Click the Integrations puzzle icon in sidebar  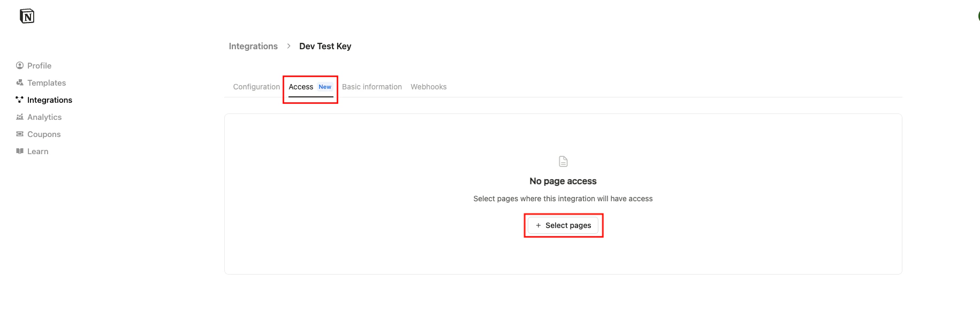tap(19, 100)
